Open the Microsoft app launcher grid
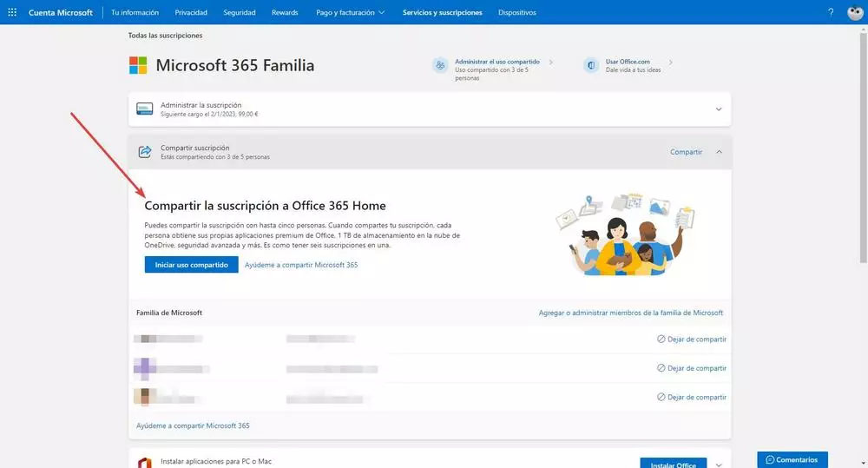This screenshot has width=868, height=468. tap(12, 12)
